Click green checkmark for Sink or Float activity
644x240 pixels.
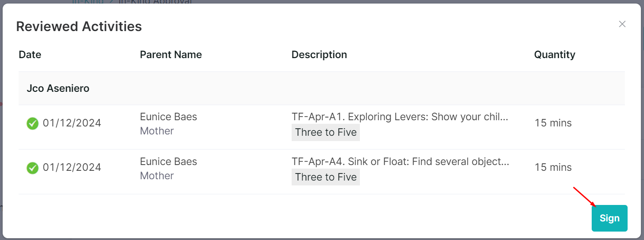point(32,168)
